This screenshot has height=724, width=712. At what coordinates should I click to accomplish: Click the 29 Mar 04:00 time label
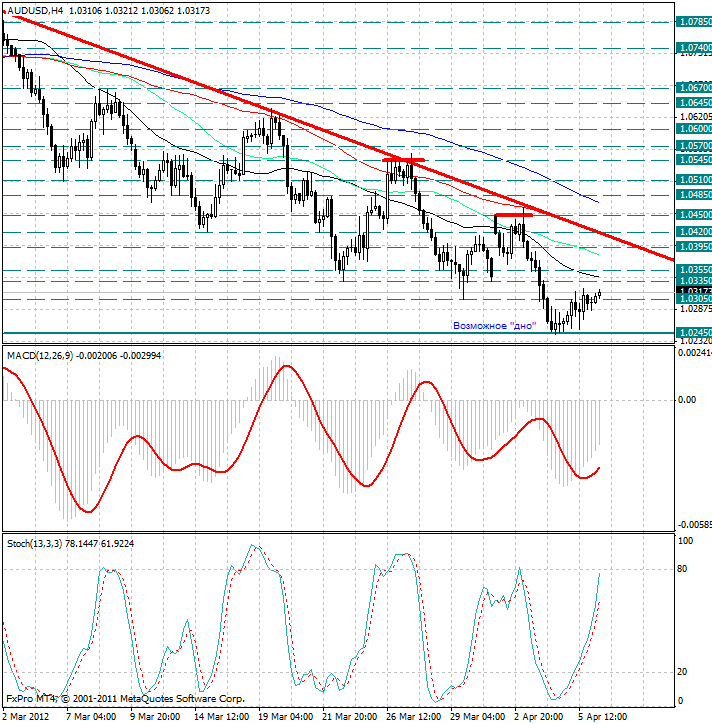pos(477,717)
